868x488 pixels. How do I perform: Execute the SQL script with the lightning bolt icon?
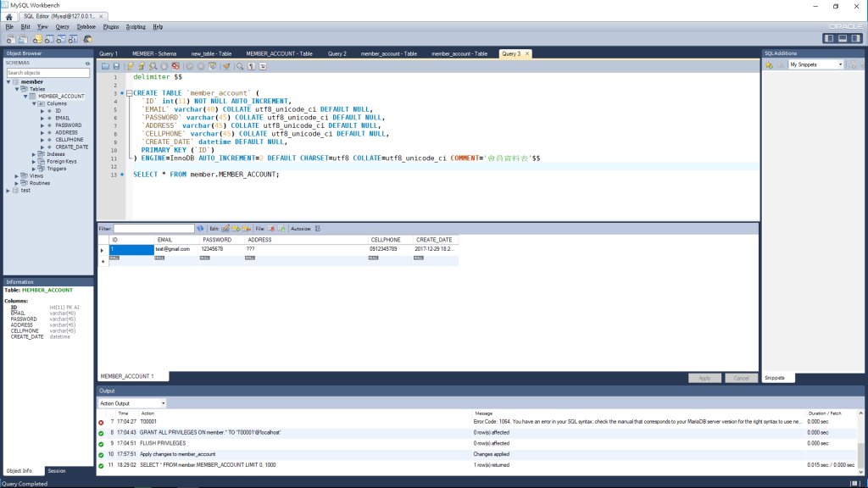tap(131, 66)
